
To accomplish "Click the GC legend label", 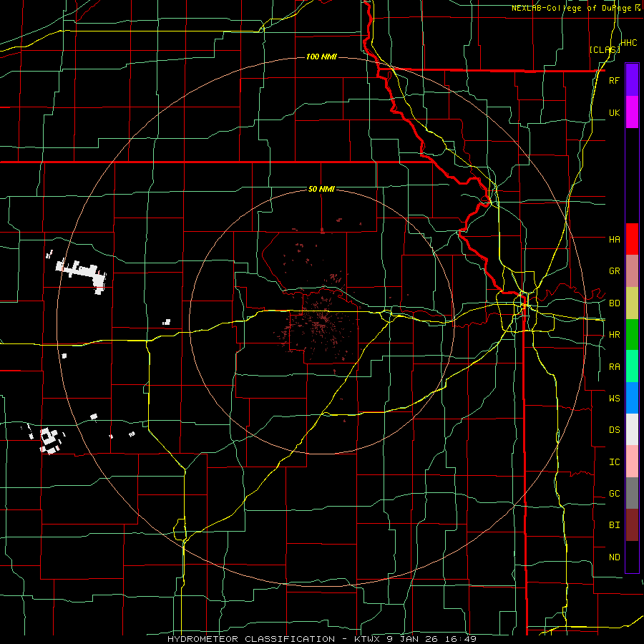I will [x=614, y=494].
